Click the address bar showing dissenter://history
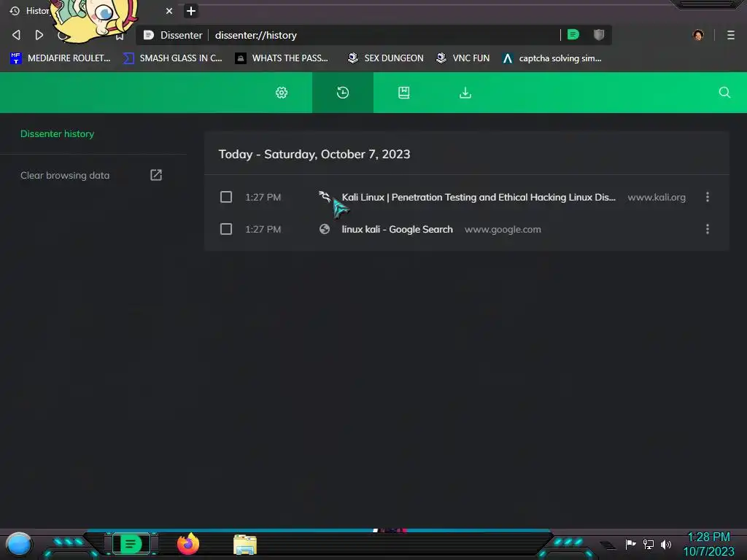The height and width of the screenshot is (560, 747). (348, 35)
